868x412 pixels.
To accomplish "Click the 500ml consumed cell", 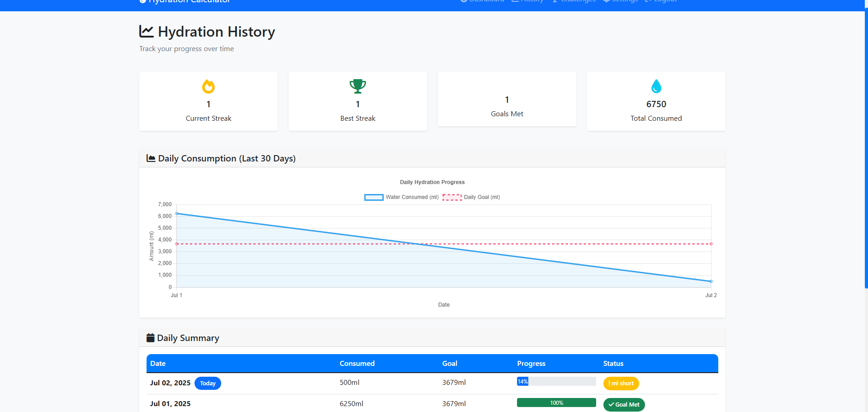I will [x=350, y=383].
